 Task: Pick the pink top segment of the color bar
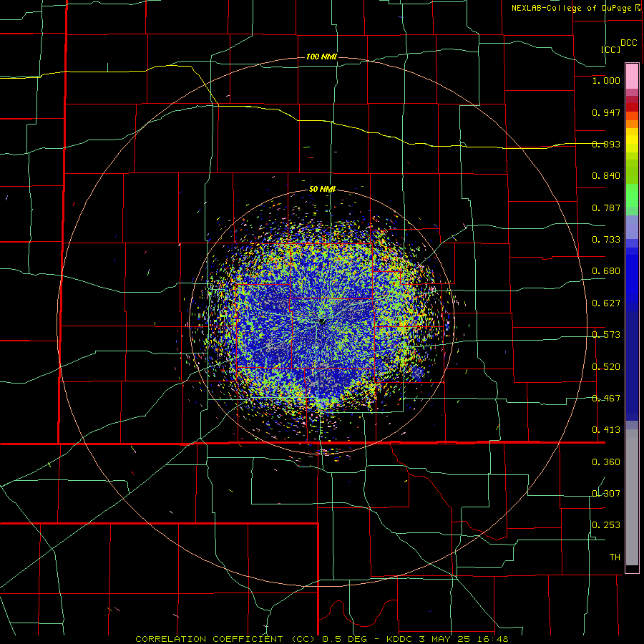[x=632, y=76]
